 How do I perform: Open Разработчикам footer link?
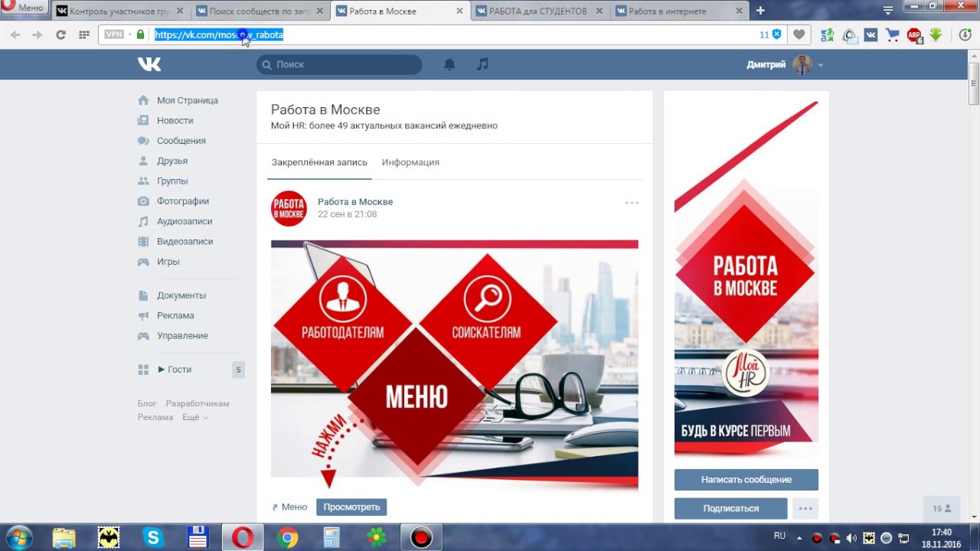198,403
